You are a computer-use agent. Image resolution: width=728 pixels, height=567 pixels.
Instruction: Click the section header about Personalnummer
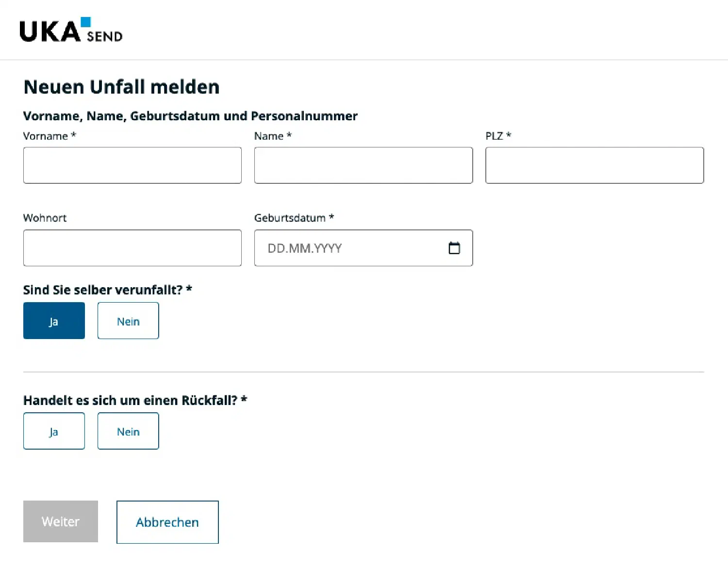point(190,116)
